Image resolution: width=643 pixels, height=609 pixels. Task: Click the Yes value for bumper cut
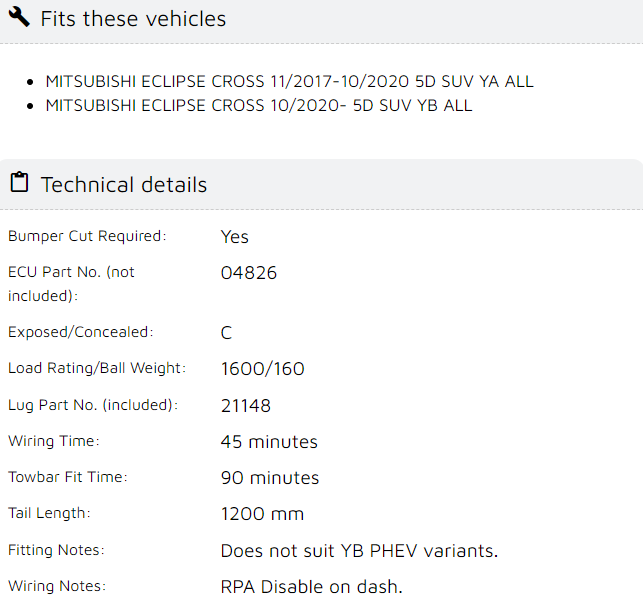[235, 237]
